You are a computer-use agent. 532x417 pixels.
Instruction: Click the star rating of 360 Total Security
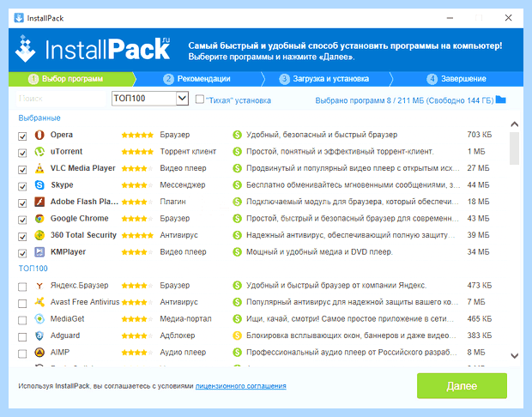tap(137, 235)
